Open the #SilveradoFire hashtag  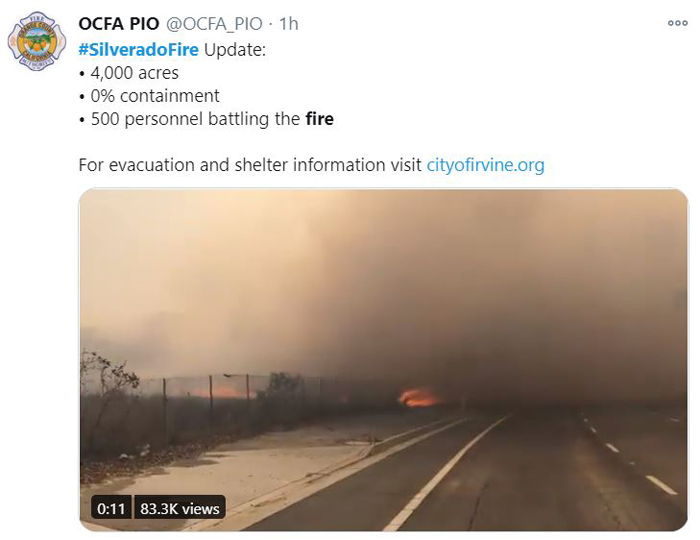pyautogui.click(x=138, y=49)
